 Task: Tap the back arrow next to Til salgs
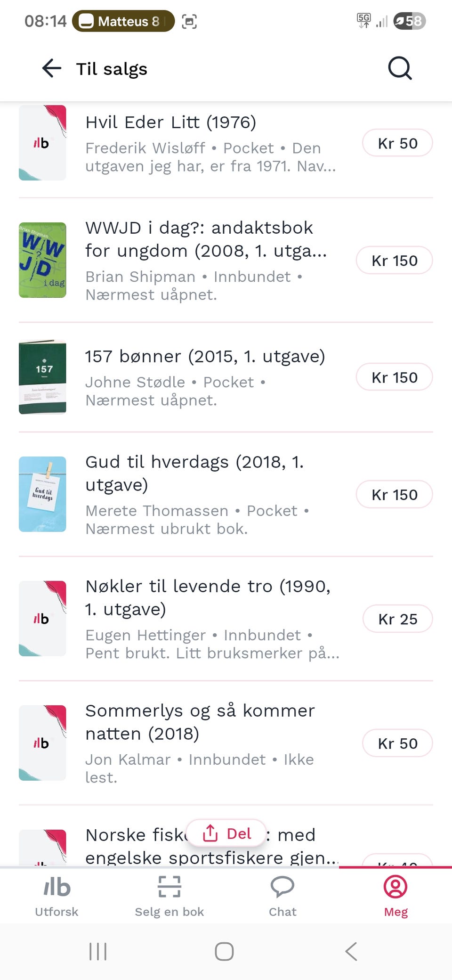click(52, 69)
